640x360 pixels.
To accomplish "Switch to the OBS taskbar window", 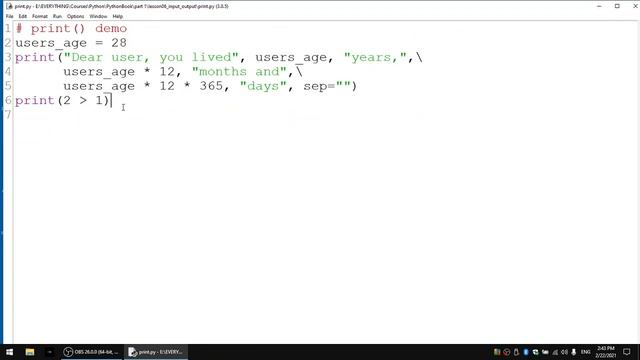I will point(91,352).
